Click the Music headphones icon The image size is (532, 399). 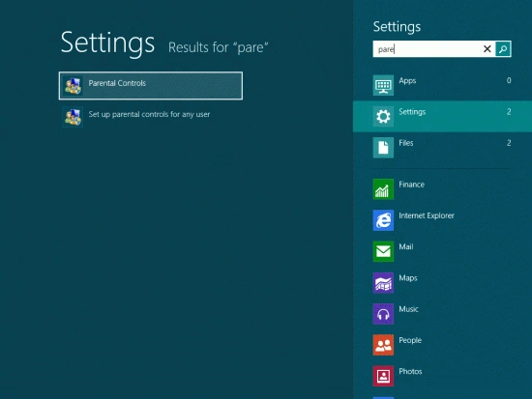point(383,314)
